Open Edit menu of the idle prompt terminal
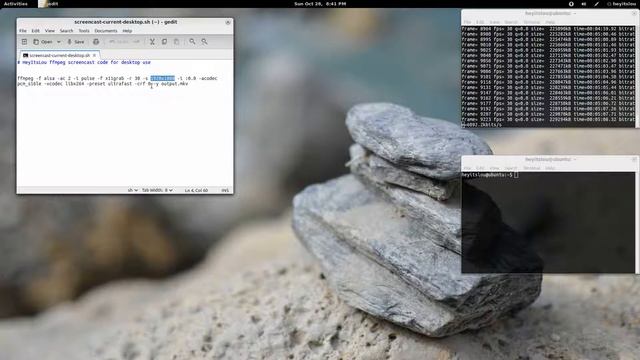The height and width of the screenshot is (360, 640). coord(480,168)
